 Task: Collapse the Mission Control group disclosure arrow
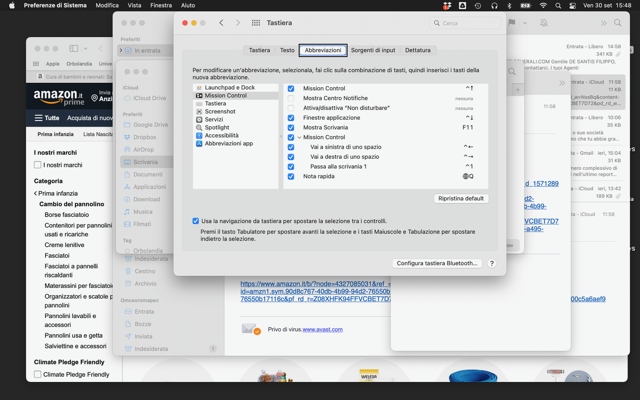[x=299, y=138]
